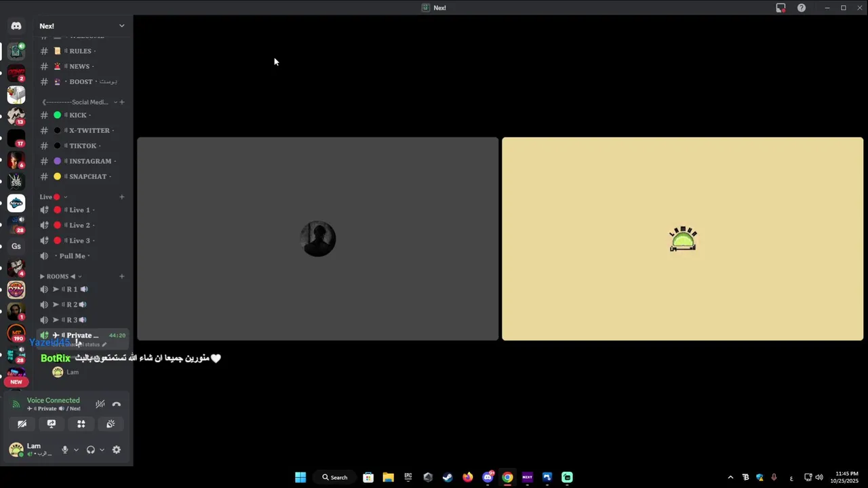Collapse the ROOMS category
This screenshot has height=488, width=868.
pos(61,277)
